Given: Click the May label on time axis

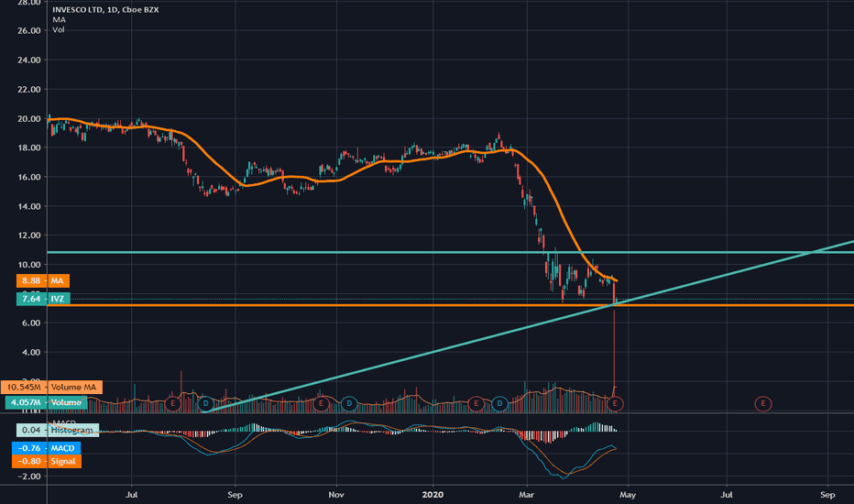Looking at the screenshot, I should click(628, 495).
